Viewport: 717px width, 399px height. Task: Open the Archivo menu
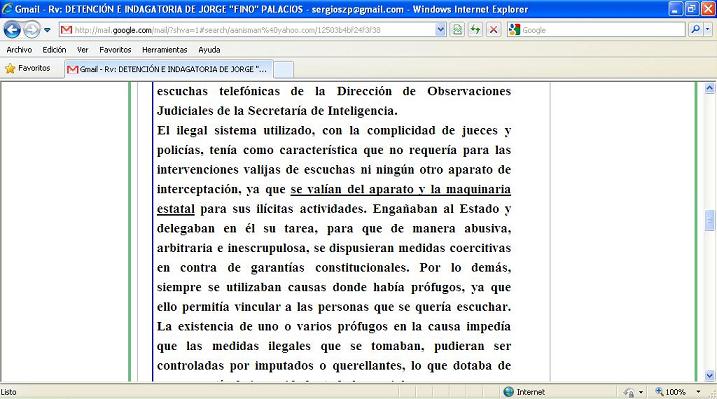pyautogui.click(x=19, y=50)
